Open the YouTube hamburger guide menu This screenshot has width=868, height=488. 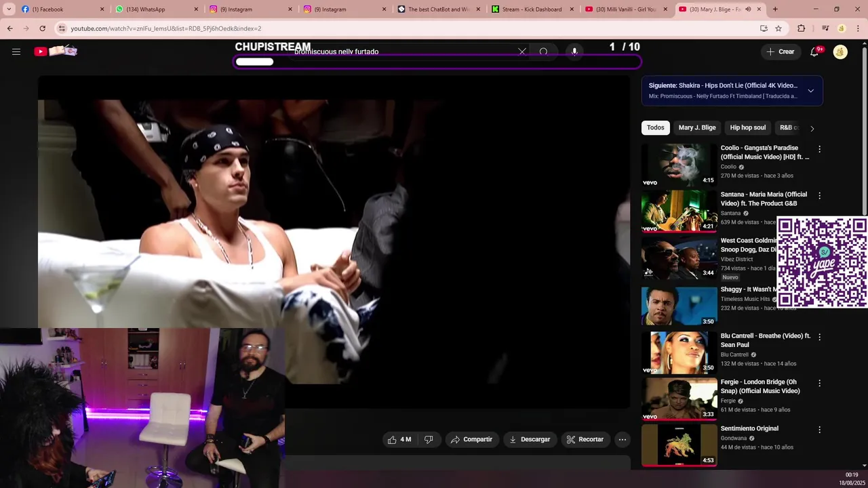tap(16, 52)
